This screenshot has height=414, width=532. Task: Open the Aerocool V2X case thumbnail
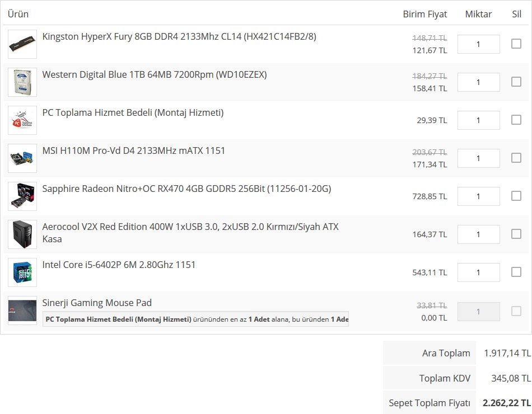tap(22, 234)
